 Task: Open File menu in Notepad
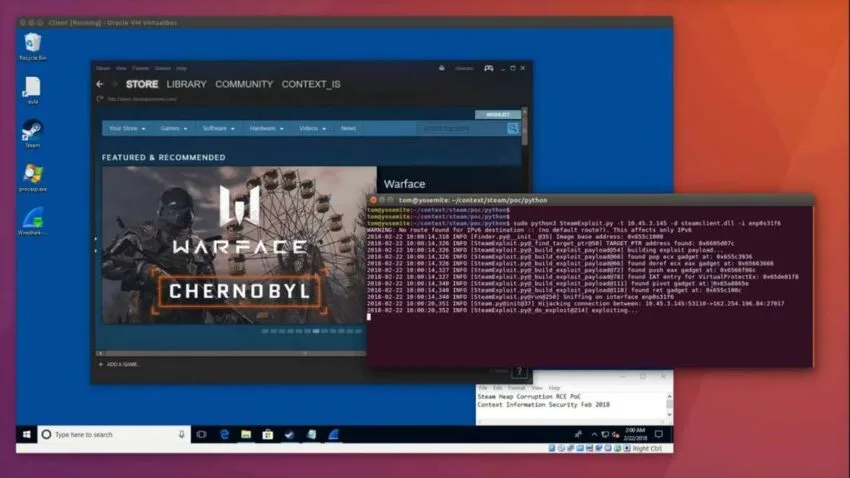[x=483, y=388]
